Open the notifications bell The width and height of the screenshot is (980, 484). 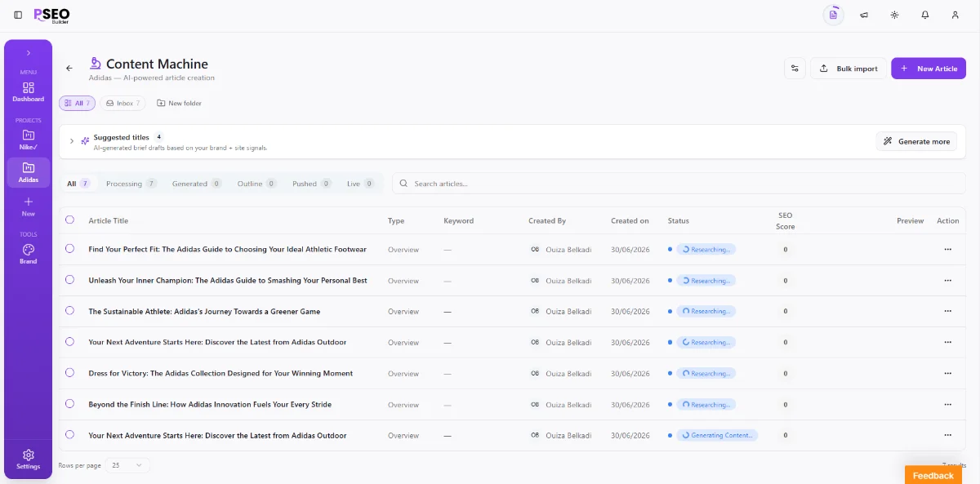tap(924, 15)
